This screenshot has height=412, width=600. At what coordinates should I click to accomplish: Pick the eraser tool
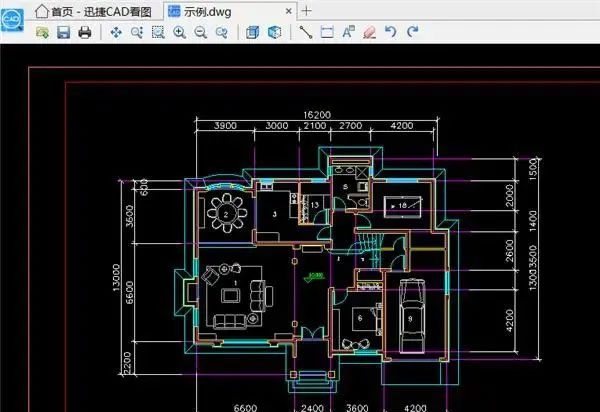pyautogui.click(x=369, y=33)
